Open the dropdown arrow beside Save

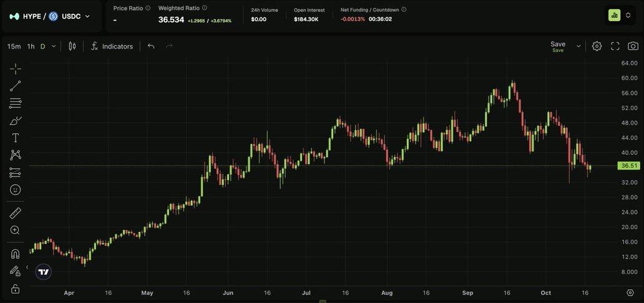578,46
